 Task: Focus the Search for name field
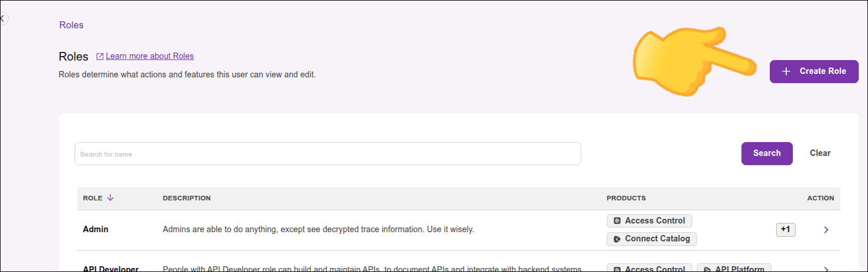point(328,154)
